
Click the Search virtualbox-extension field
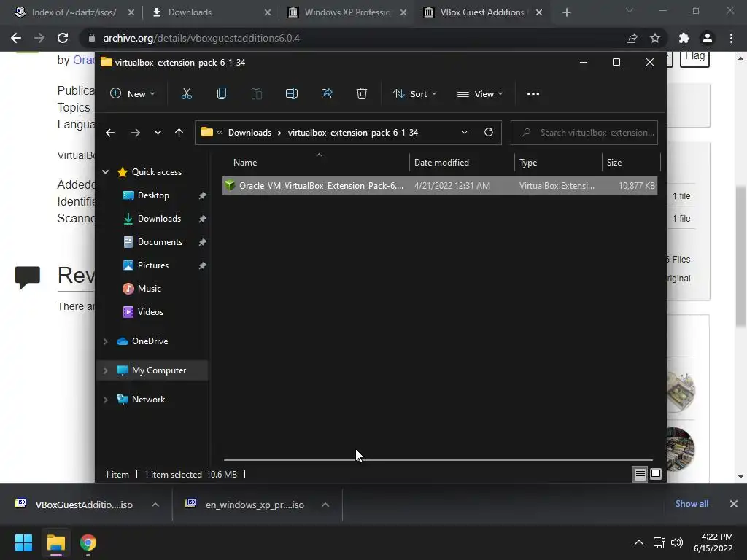coord(584,133)
